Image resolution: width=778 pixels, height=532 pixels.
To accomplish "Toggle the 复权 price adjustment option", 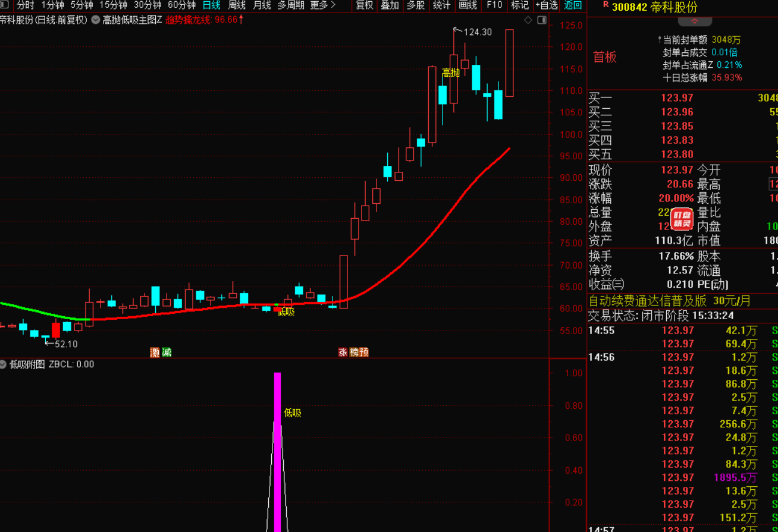I will (365, 5).
